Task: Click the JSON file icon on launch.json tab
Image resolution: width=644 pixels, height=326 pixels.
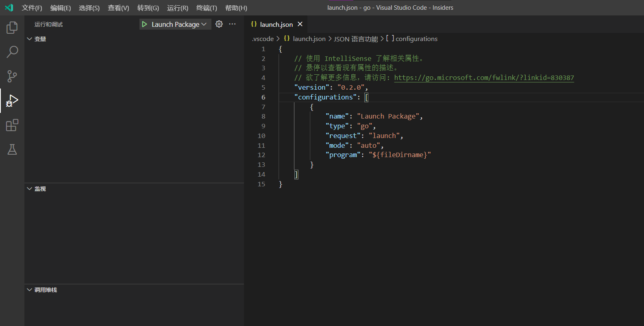Action: point(254,24)
